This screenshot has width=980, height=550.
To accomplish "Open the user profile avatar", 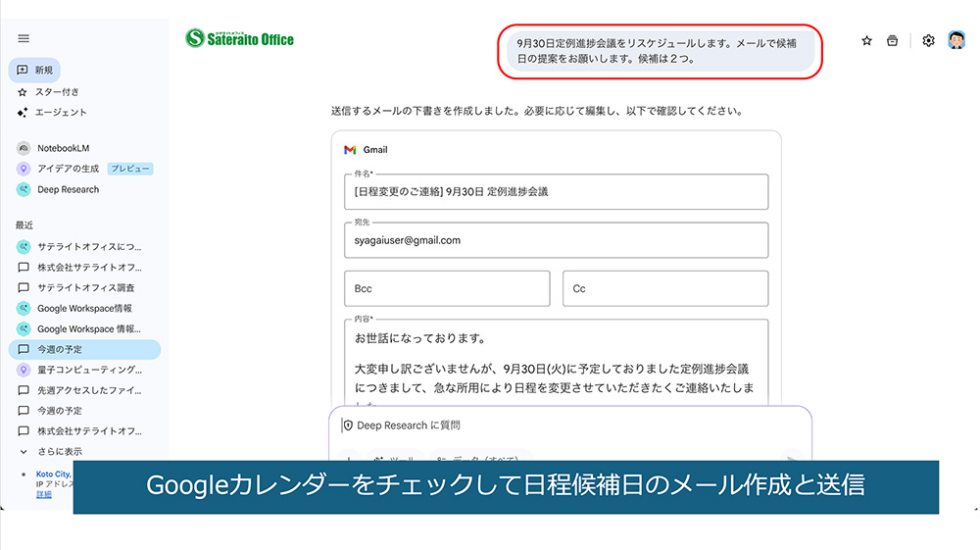I will [956, 41].
